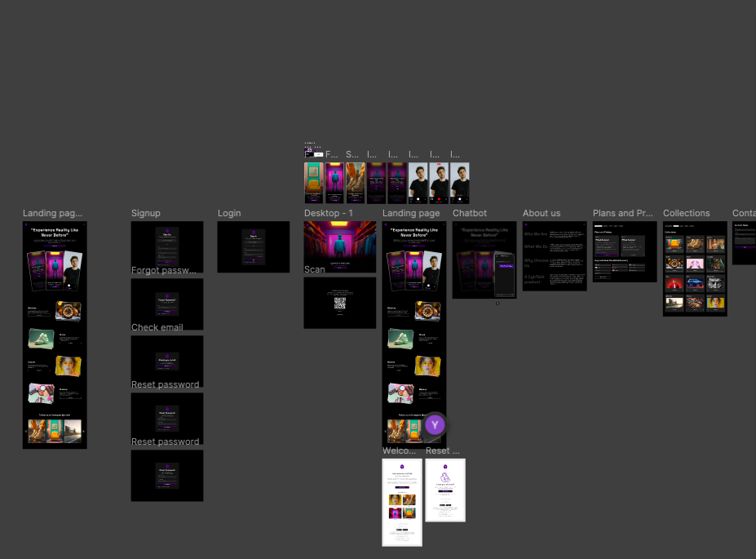Click the man portrait frame with red record button

(x=439, y=183)
